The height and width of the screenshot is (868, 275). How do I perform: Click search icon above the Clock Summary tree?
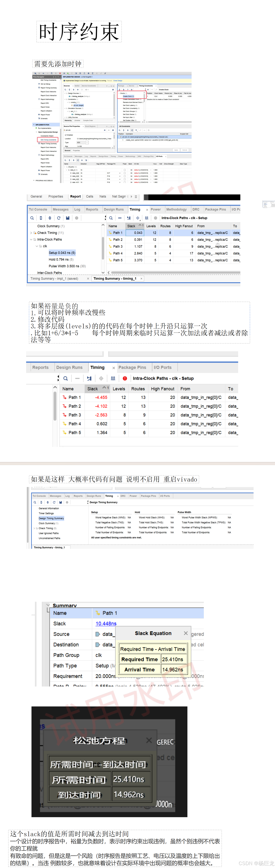(32, 218)
